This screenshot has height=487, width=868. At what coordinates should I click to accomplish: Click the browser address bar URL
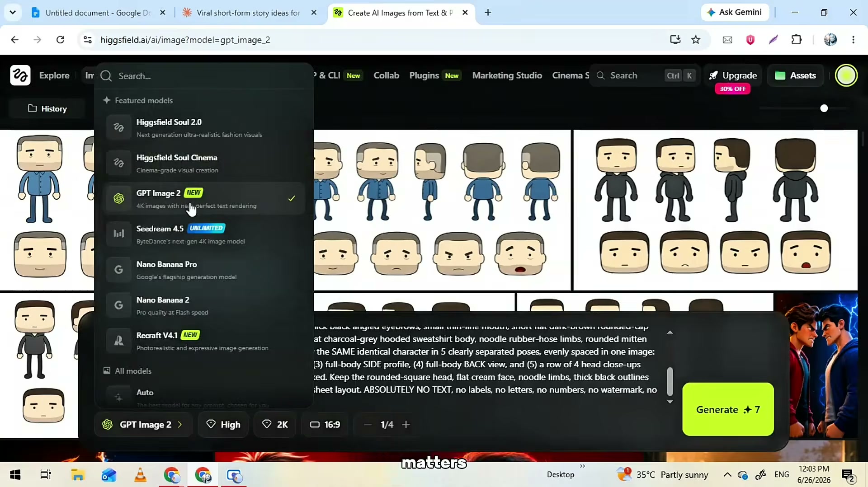pos(185,40)
